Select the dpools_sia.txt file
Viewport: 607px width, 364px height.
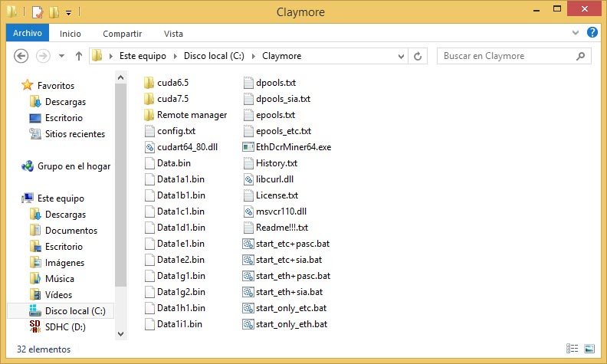[x=277, y=99]
